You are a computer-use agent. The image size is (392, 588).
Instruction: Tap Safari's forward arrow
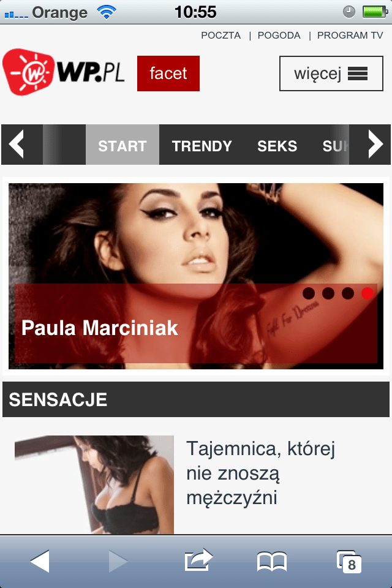pyautogui.click(x=118, y=561)
